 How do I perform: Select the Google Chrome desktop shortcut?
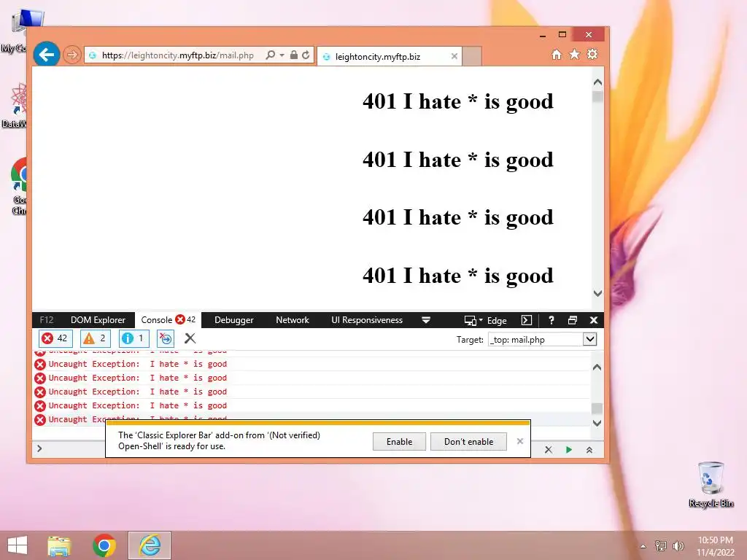tap(19, 186)
